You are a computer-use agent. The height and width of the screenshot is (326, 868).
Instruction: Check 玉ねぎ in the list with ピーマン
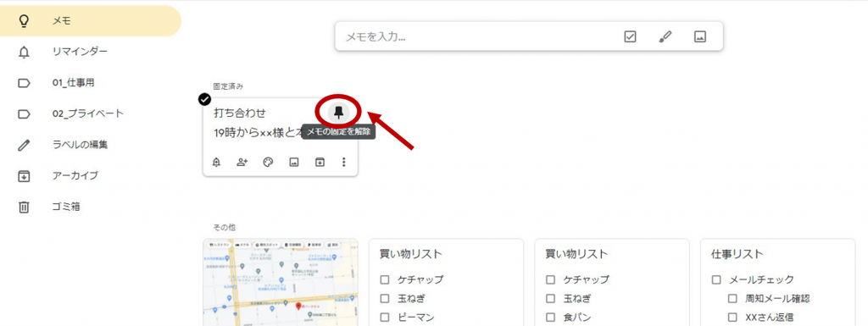pyautogui.click(x=385, y=298)
